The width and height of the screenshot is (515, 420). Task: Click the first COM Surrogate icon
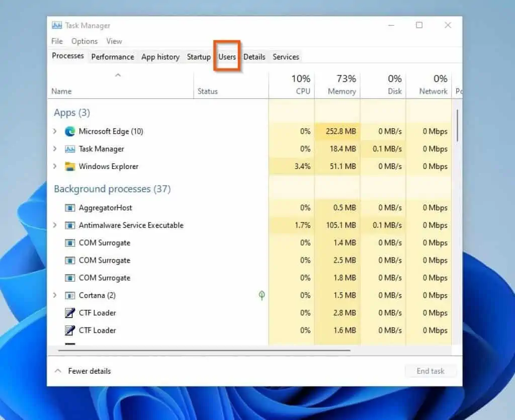click(x=70, y=243)
